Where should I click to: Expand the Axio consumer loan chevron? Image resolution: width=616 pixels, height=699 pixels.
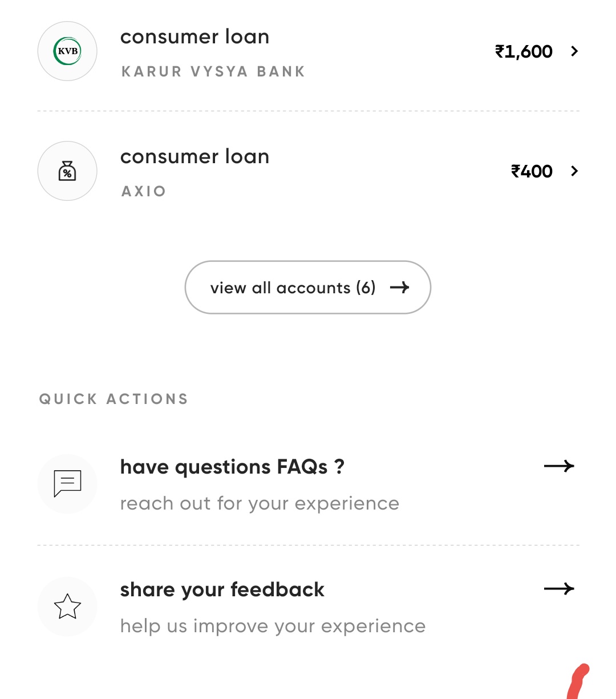(574, 171)
